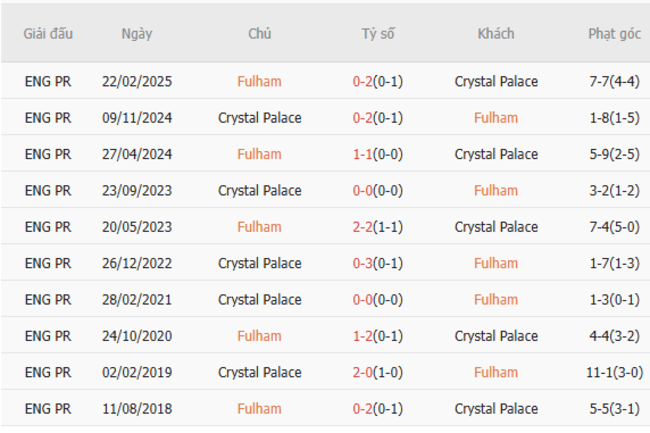Click Crystal Palace in the 23/09/2023 row
Screen dimensions: 650x433
[x=260, y=190]
